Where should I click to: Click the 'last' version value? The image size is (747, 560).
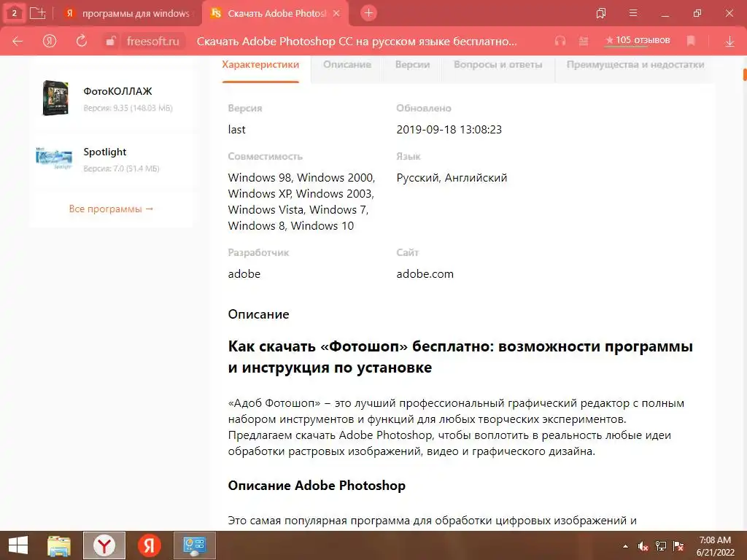(237, 130)
